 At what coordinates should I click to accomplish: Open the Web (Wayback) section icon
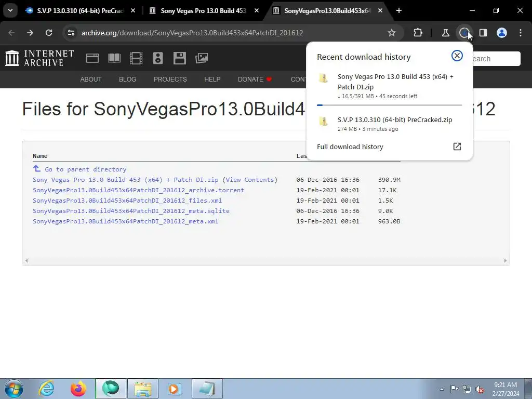coord(92,58)
